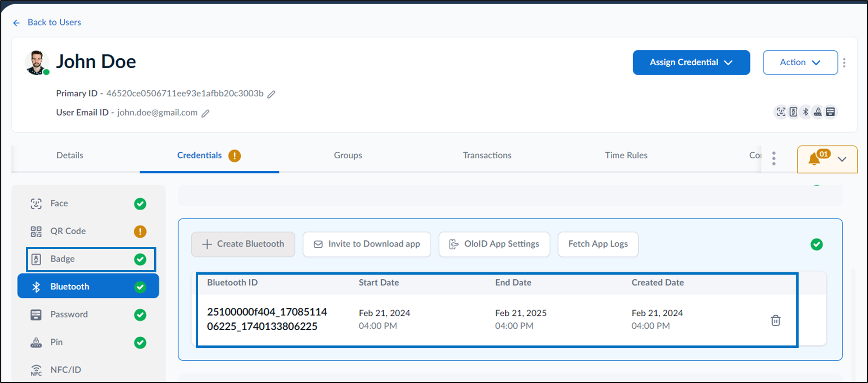Expand the notifications chevron
The width and height of the screenshot is (868, 383).
click(x=842, y=159)
